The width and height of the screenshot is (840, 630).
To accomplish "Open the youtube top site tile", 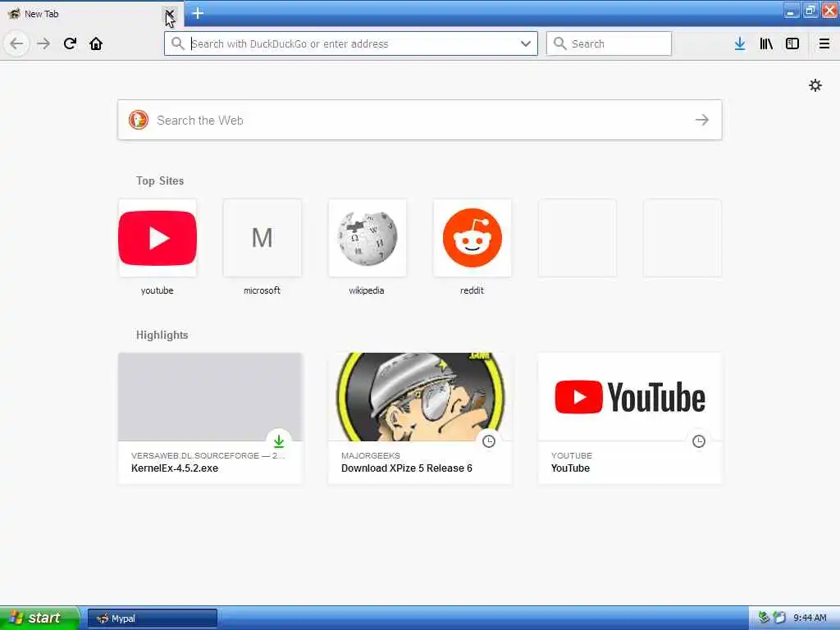I will (157, 238).
